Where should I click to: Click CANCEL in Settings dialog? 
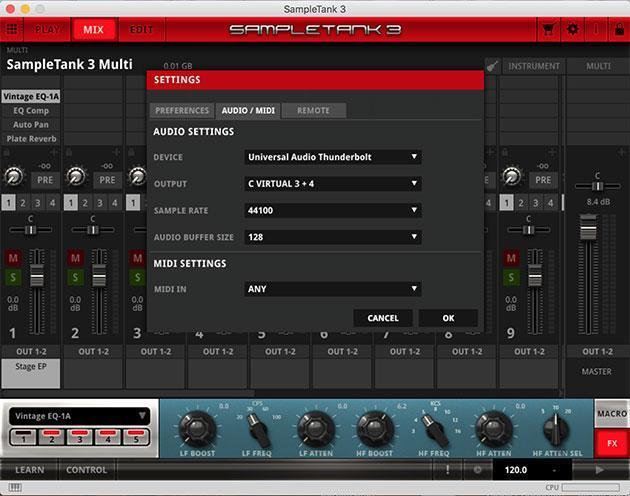tap(383, 318)
